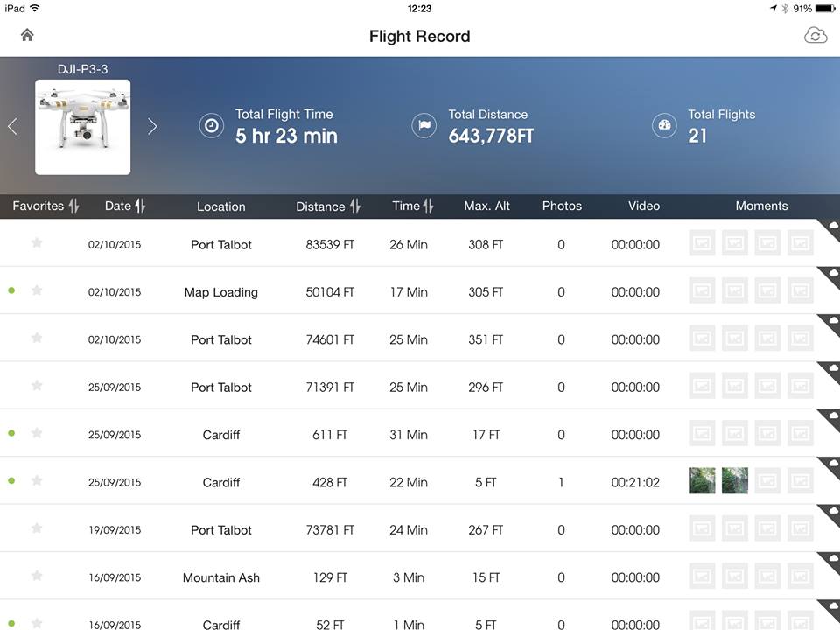
Task: Favorite the Cardiff 428 FT flight
Action: [x=37, y=480]
